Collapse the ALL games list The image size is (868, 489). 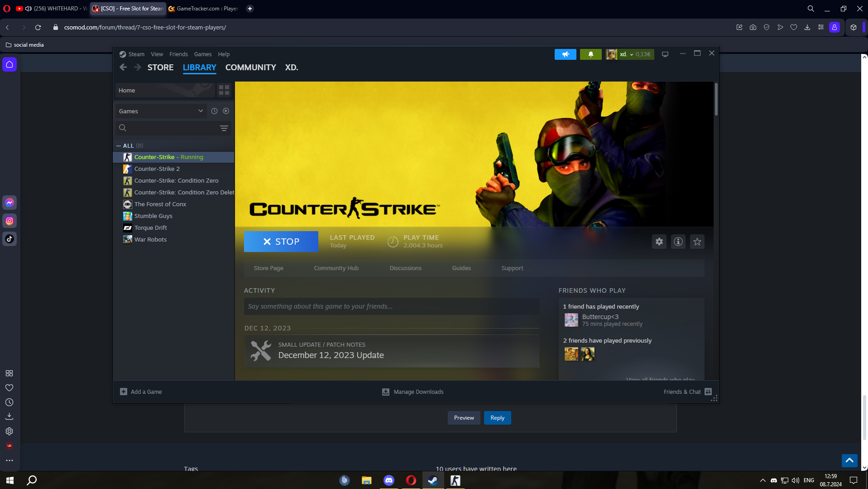[x=119, y=146]
